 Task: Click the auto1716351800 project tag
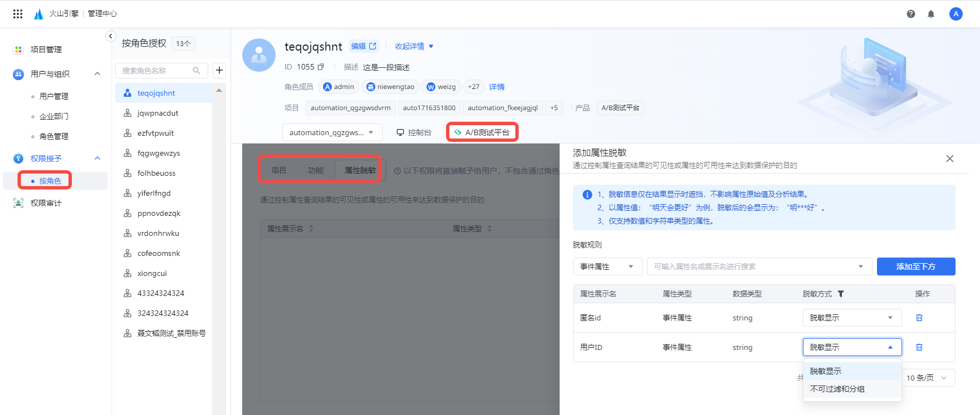(x=429, y=108)
